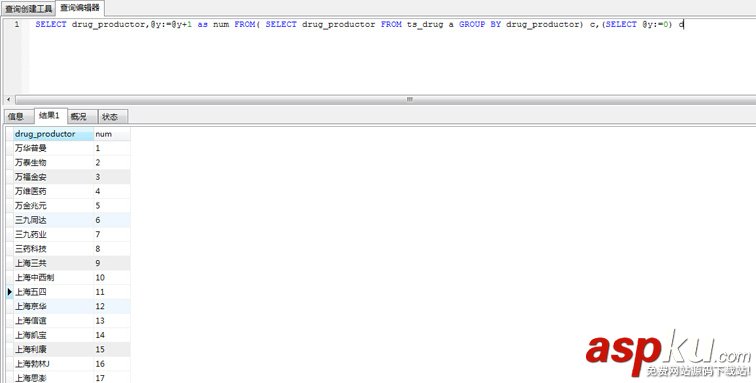Click num cell with value 14
The height and width of the screenshot is (383, 756).
[112, 335]
